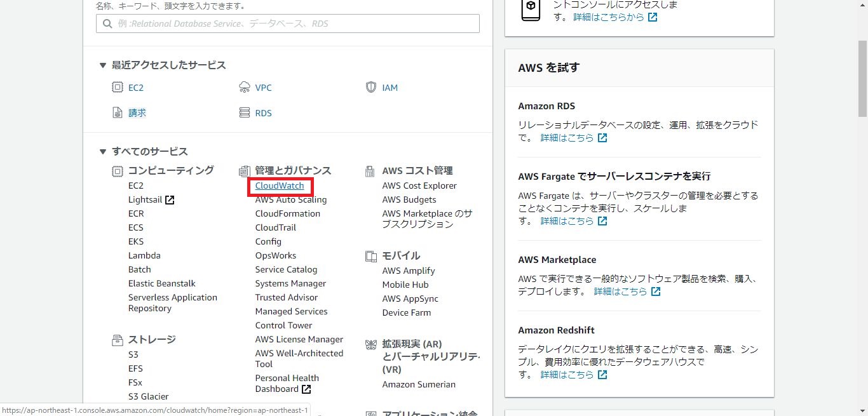Click the RDS database icon
Image resolution: width=868 pixels, height=416 pixels.
point(244,113)
